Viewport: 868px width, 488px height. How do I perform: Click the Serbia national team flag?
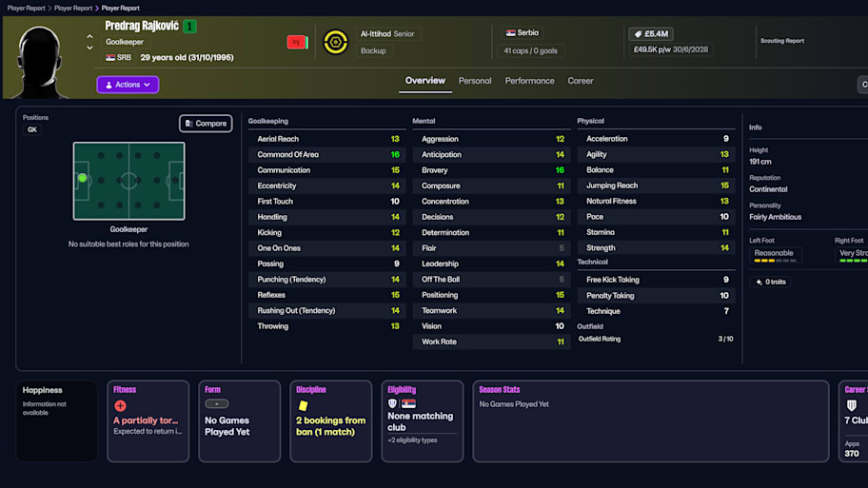(x=510, y=33)
